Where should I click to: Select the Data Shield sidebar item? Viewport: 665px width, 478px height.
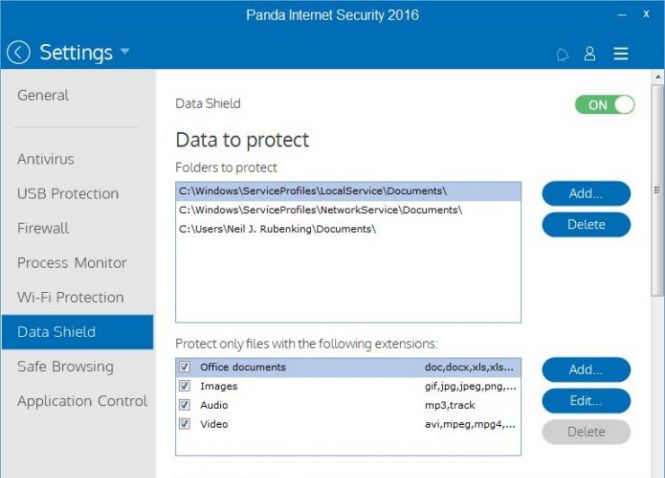(78, 332)
